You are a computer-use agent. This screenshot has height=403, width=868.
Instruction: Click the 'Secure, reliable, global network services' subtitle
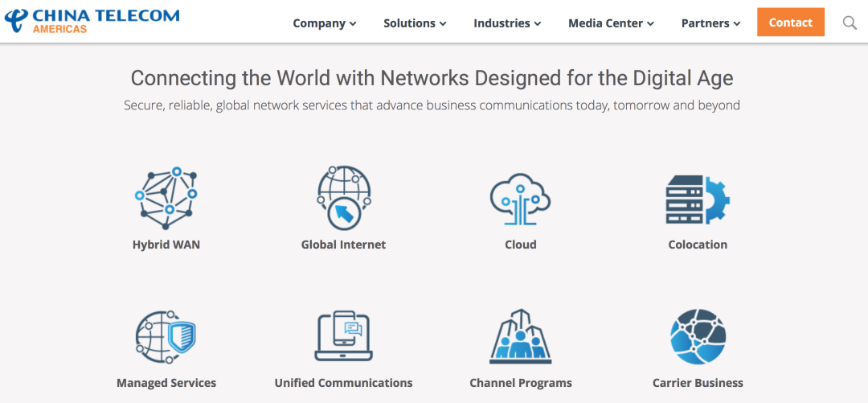point(432,105)
